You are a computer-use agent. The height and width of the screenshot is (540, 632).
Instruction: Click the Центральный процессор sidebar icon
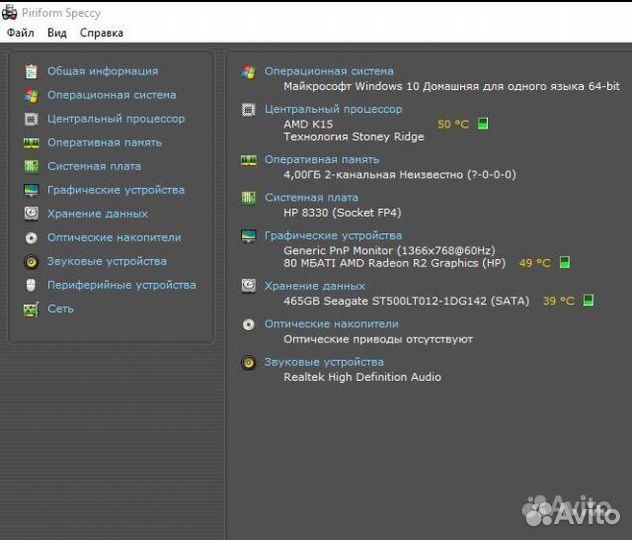[x=31, y=119]
